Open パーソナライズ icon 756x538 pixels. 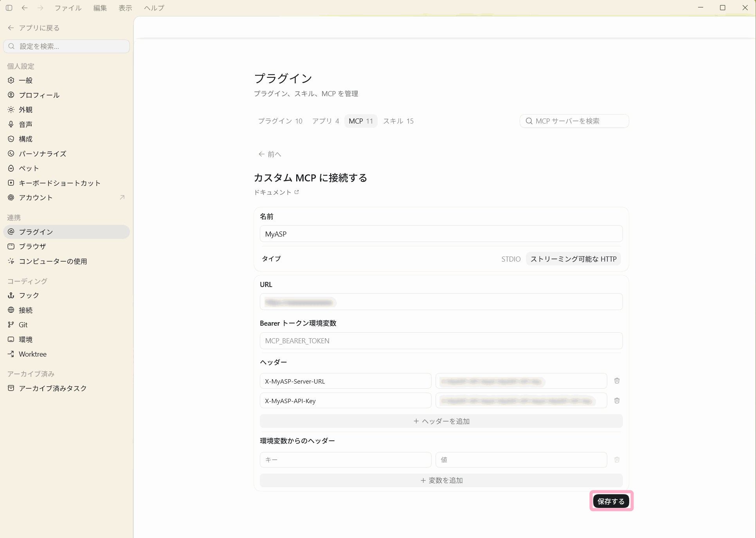[11, 154]
